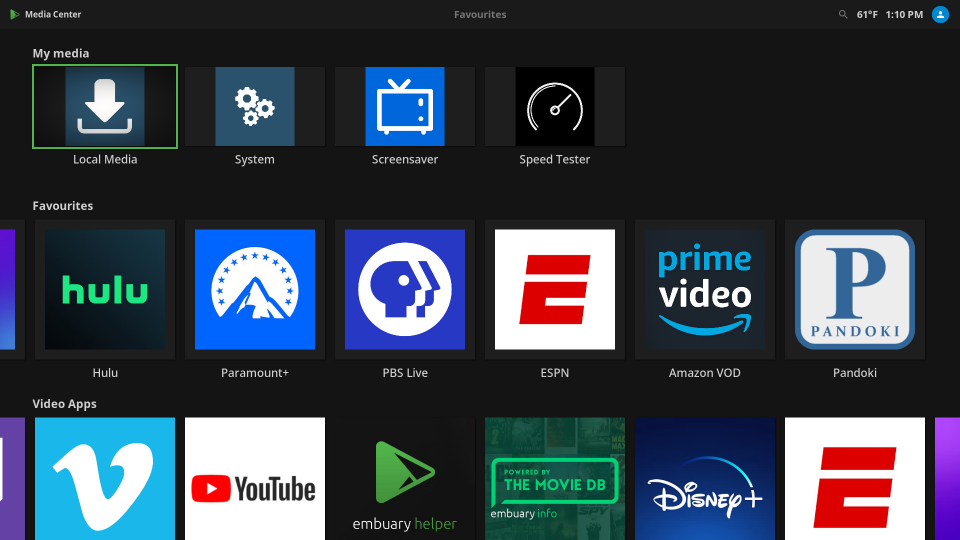960x540 pixels.
Task: Open the user profile avatar
Action: coord(940,15)
